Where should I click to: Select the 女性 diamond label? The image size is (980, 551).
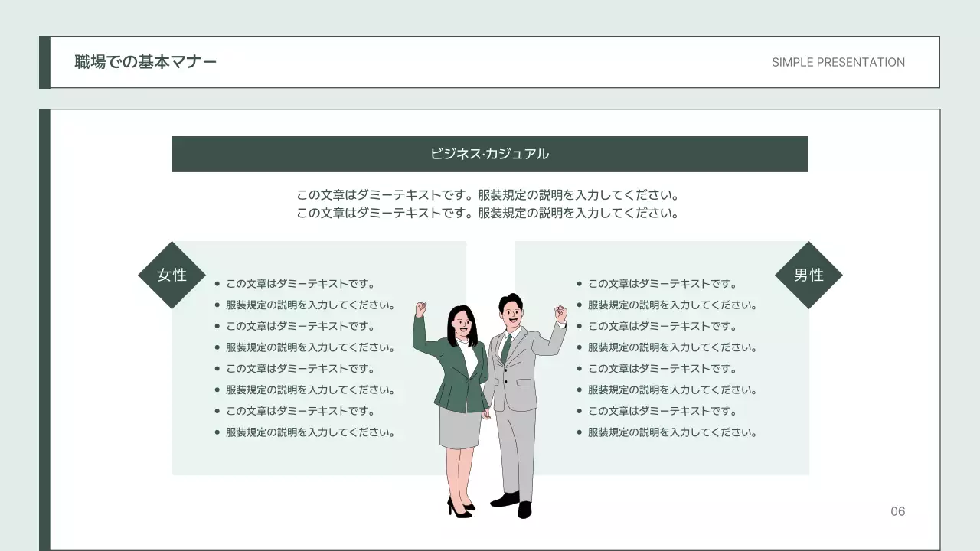[x=171, y=274]
